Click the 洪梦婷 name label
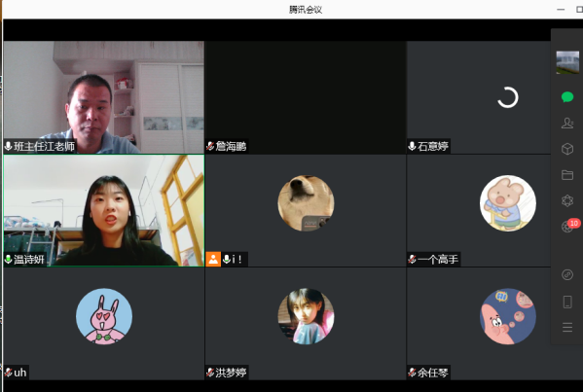 [x=231, y=373]
